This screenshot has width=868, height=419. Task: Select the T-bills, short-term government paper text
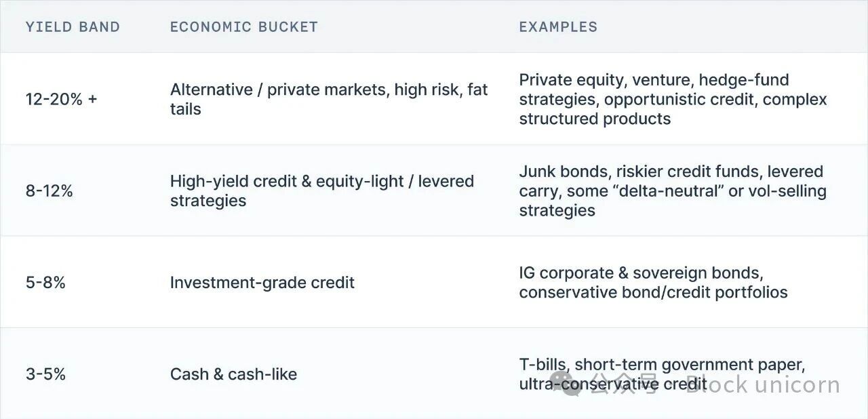662,365
